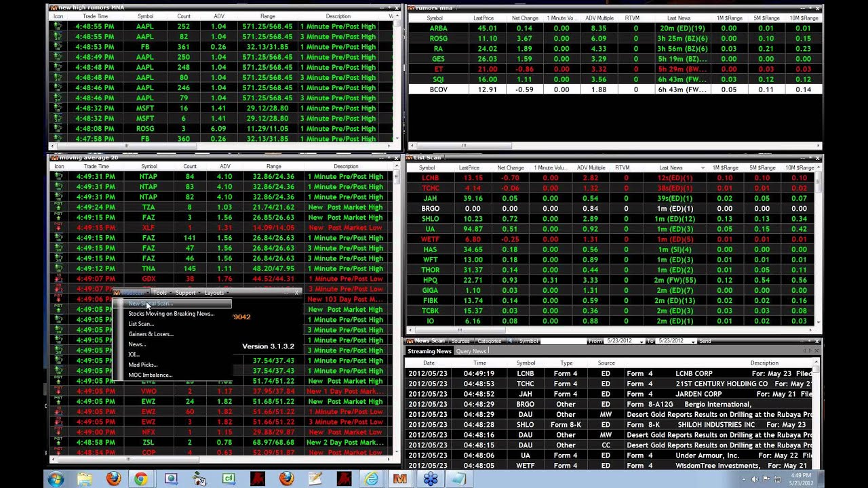Open the Support dropdown menu

pyautogui.click(x=186, y=293)
